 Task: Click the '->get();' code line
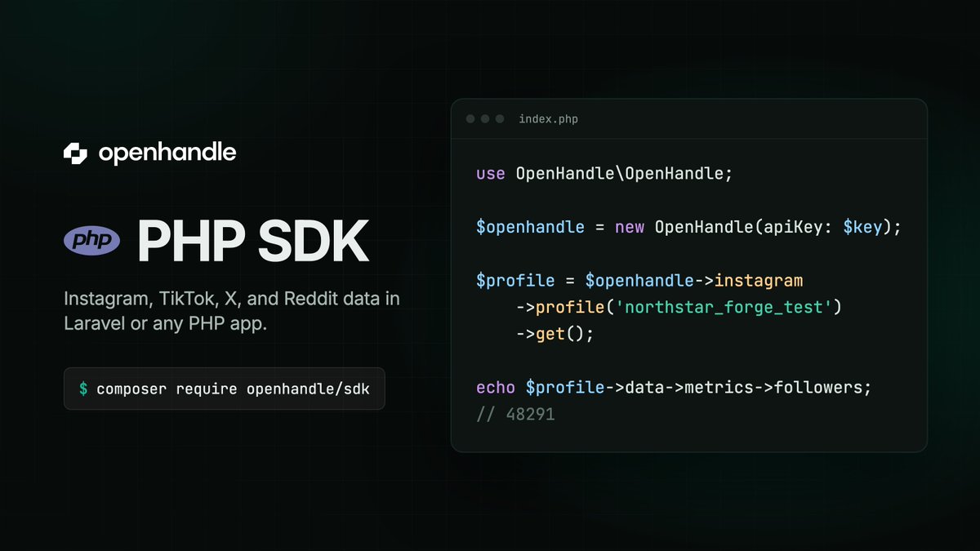(555, 334)
